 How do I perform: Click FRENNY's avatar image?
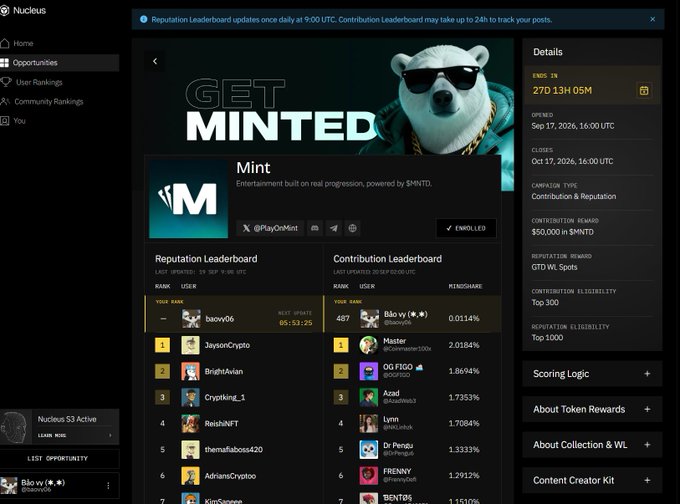[x=369, y=476]
